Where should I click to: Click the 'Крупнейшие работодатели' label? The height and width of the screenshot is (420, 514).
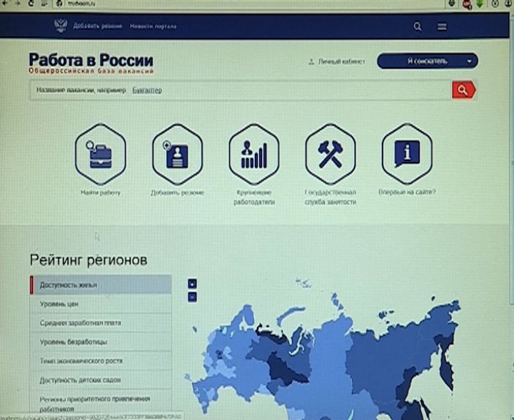click(x=254, y=197)
